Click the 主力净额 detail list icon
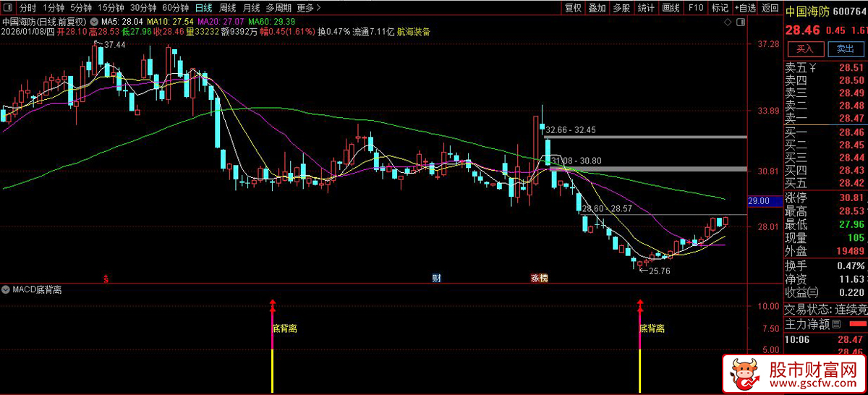 tap(837, 324)
